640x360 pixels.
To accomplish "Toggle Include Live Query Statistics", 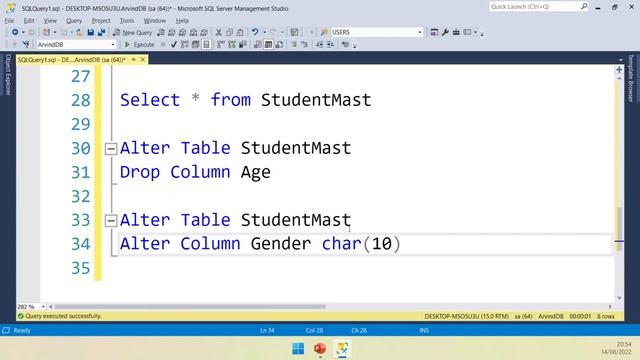I will click(232, 44).
